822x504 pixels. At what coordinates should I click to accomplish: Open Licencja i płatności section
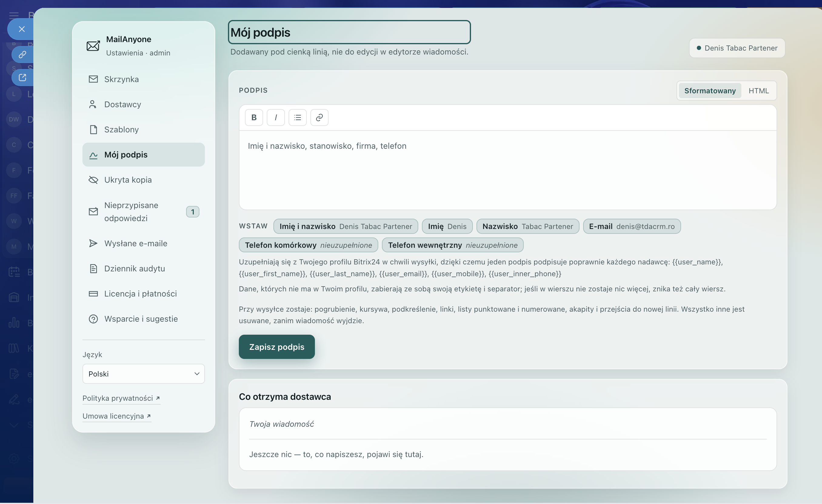coord(143,294)
